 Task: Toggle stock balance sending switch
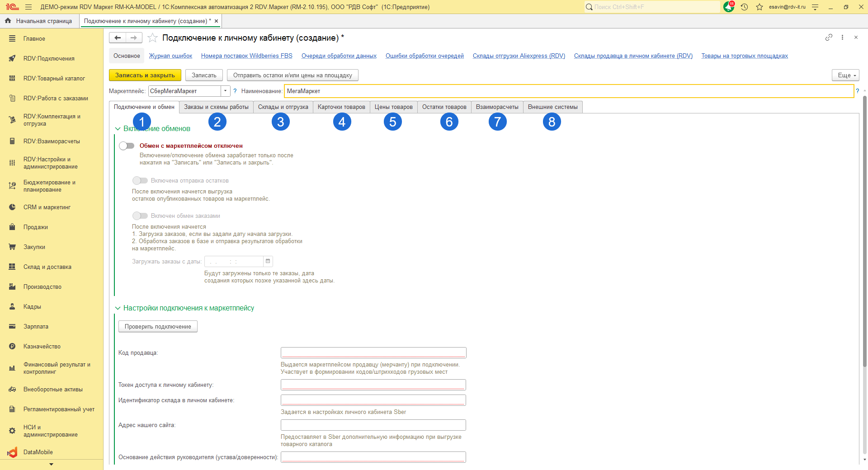point(140,180)
